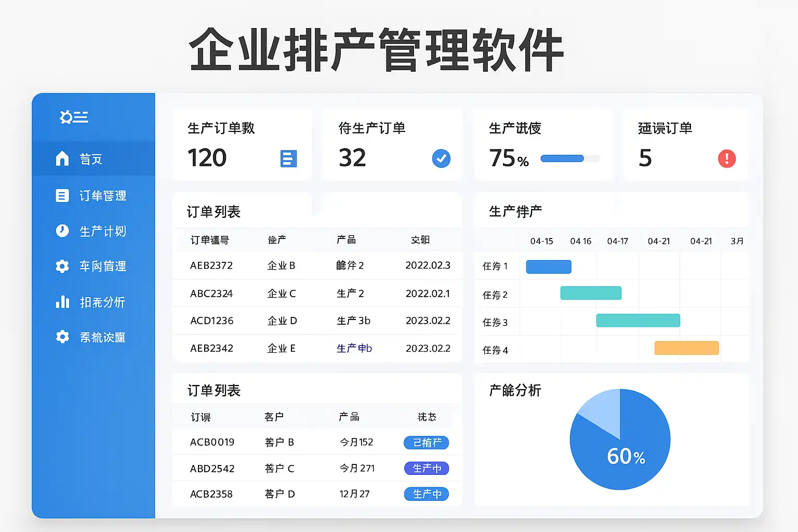This screenshot has height=532, width=798.
Task: Select the teal Gantt bar for task 3
Action: 638,321
